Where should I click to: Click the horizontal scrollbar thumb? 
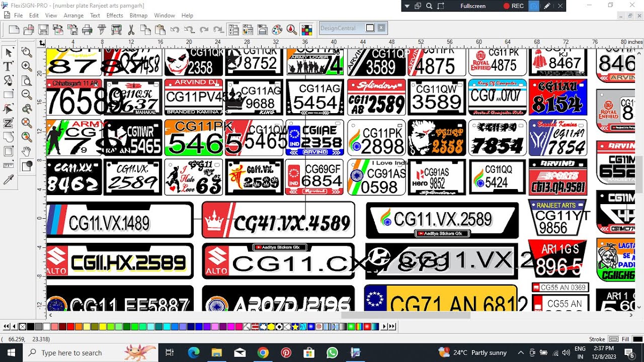(x=406, y=315)
